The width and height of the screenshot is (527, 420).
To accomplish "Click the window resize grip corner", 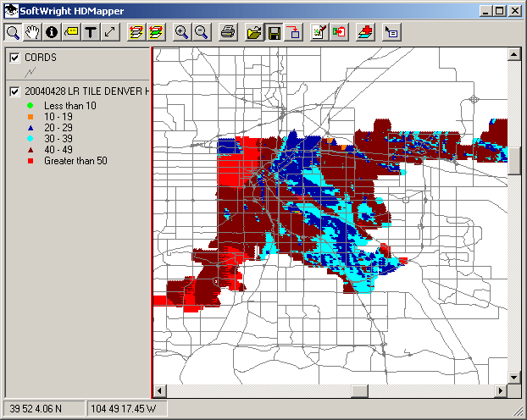I will tap(518, 411).
